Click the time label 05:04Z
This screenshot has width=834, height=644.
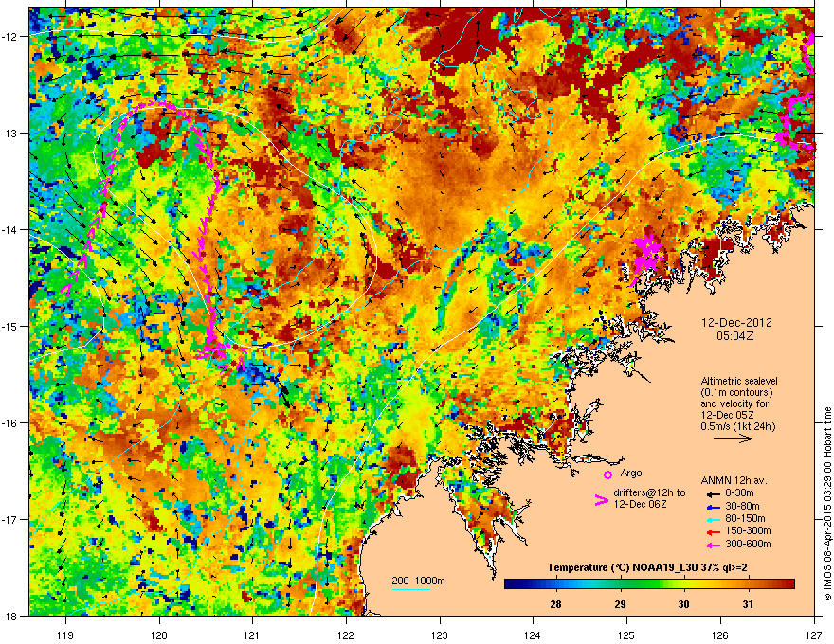pyautogui.click(x=735, y=336)
